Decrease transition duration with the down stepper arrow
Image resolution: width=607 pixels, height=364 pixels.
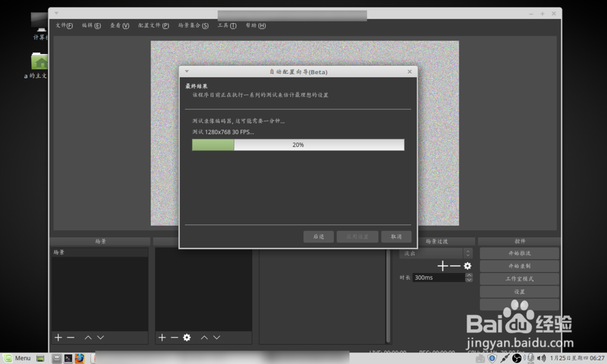[x=468, y=280]
